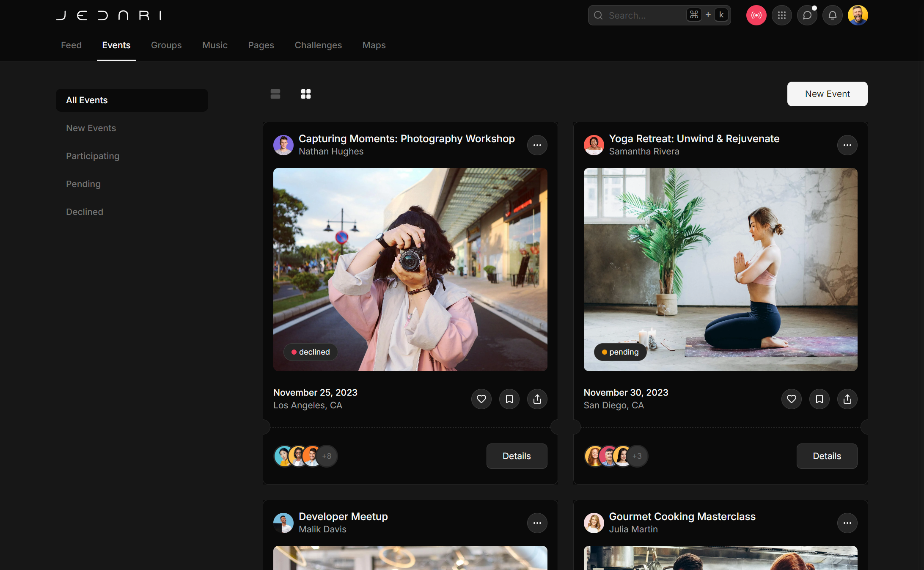924x570 pixels.
Task: Filter by Declined events
Action: pos(132,212)
